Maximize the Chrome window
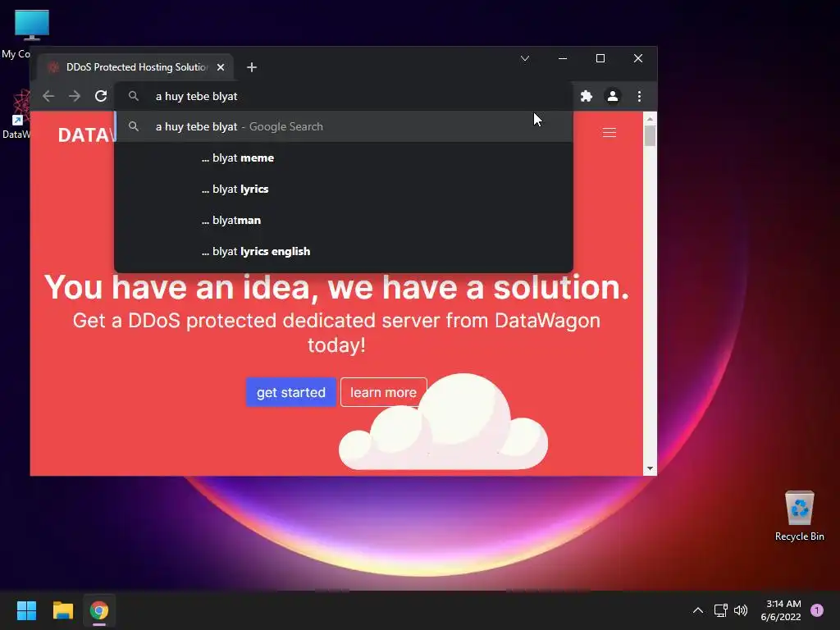The height and width of the screenshot is (630, 840). pyautogui.click(x=600, y=58)
